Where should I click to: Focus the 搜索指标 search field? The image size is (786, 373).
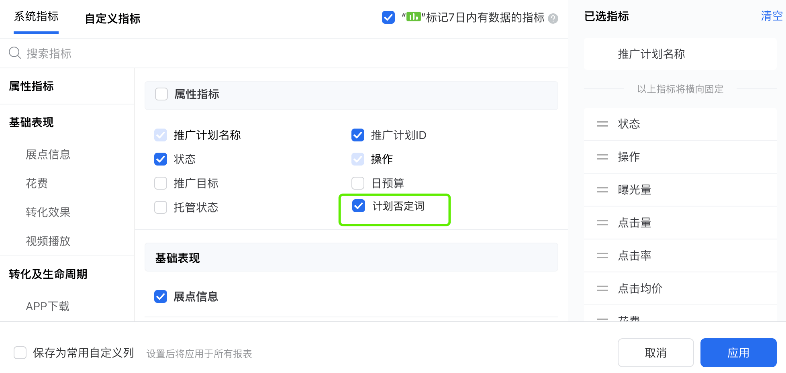[284, 53]
